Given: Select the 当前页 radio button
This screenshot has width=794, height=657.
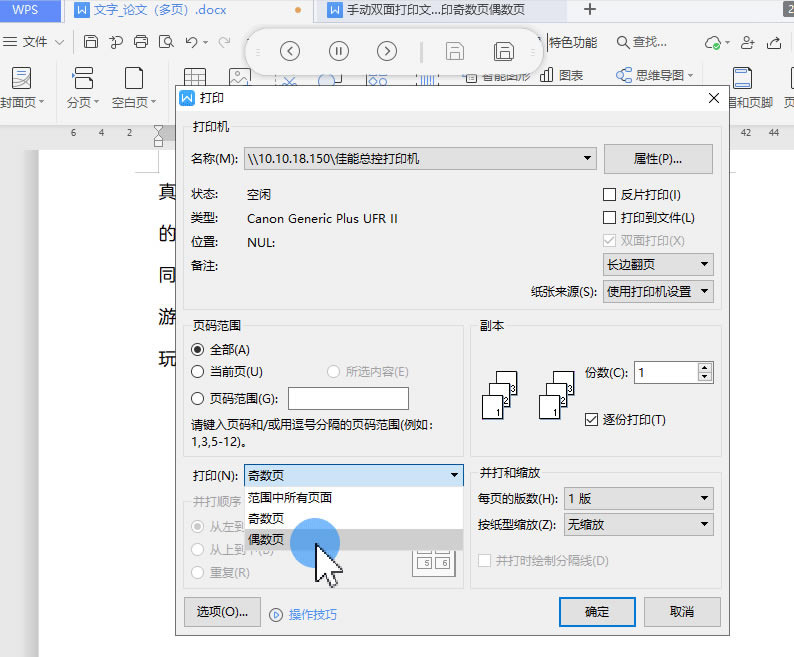Looking at the screenshot, I should (198, 372).
